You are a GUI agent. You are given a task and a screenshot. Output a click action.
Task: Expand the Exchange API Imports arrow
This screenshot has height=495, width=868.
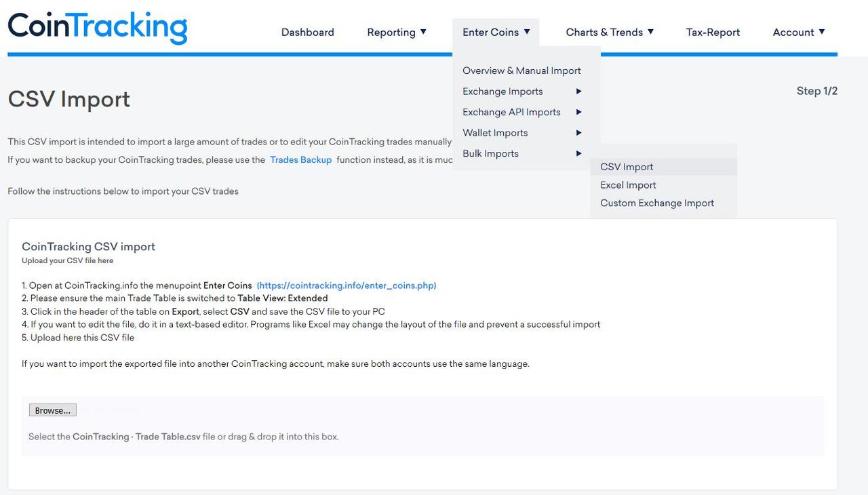click(x=578, y=112)
